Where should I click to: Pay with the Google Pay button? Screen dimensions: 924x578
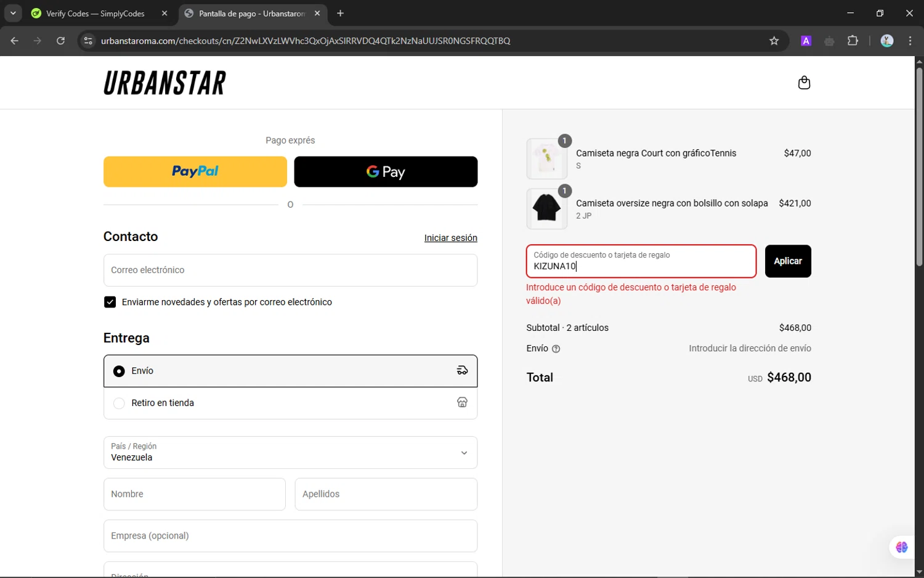(x=386, y=171)
